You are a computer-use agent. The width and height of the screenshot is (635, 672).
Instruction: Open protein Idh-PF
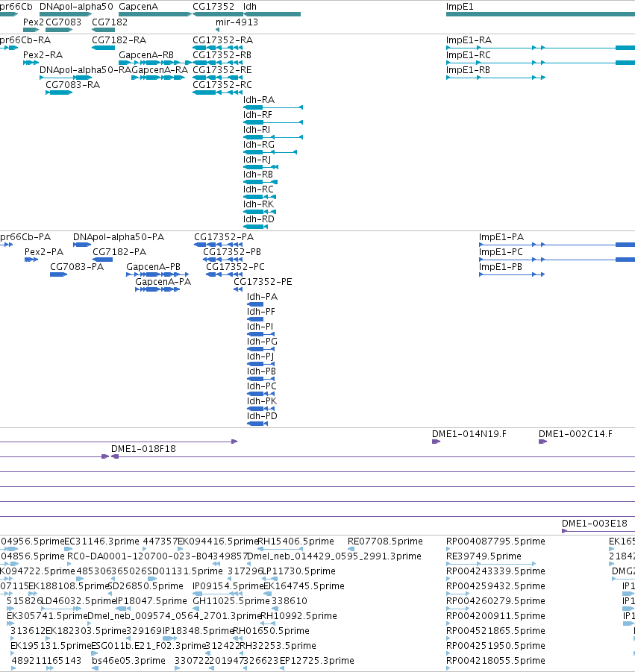(x=261, y=312)
